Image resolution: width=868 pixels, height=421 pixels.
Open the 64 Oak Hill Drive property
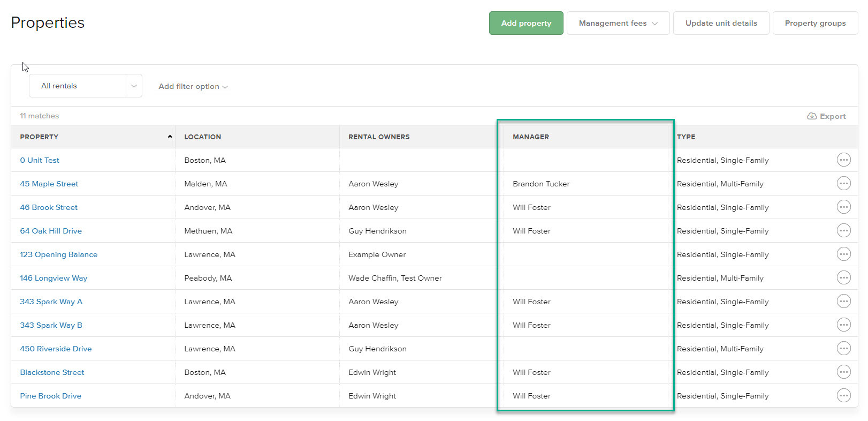[51, 231]
